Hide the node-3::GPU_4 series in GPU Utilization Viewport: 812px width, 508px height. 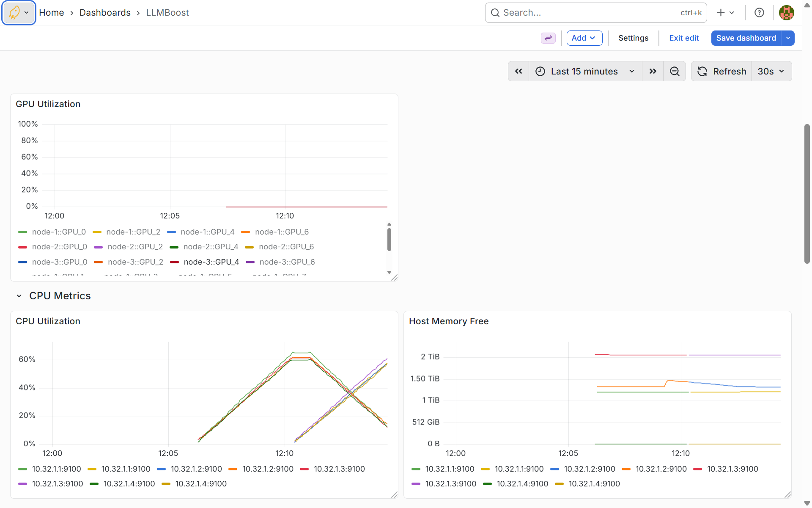211,262
